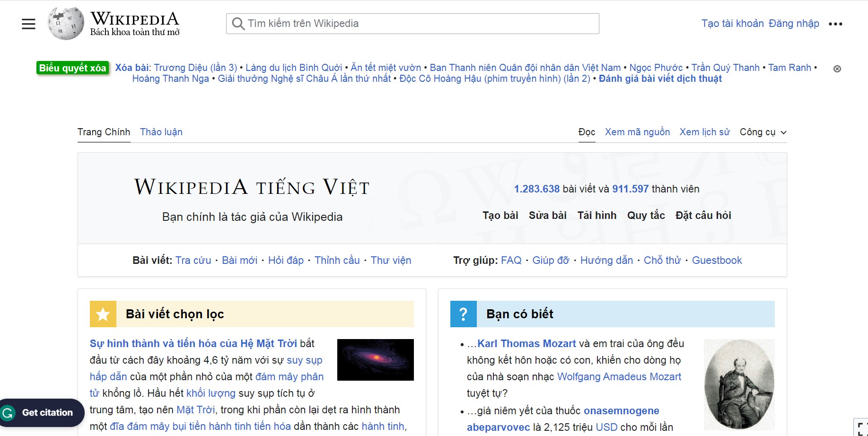868x436 pixels.
Task: Open Đánh giá bài viết dịch thuật
Action: point(660,78)
